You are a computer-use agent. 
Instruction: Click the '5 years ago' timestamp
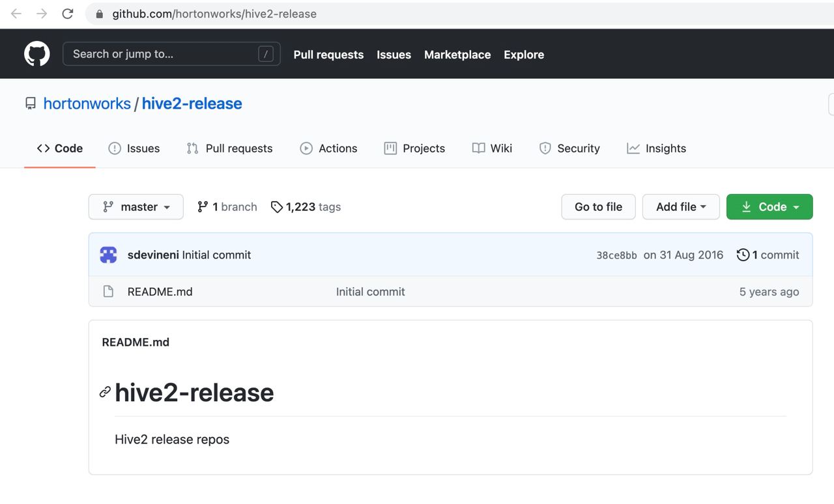pyautogui.click(x=769, y=292)
